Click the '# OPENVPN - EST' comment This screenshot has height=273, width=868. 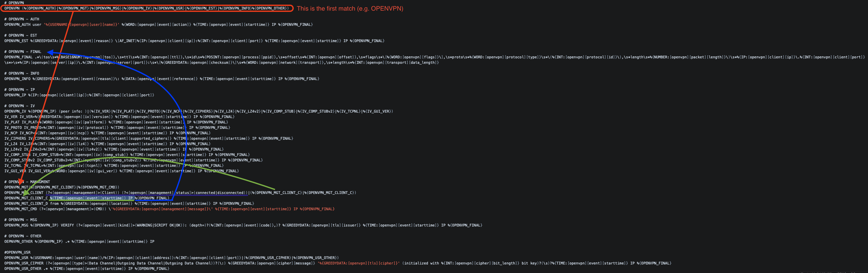click(x=21, y=35)
